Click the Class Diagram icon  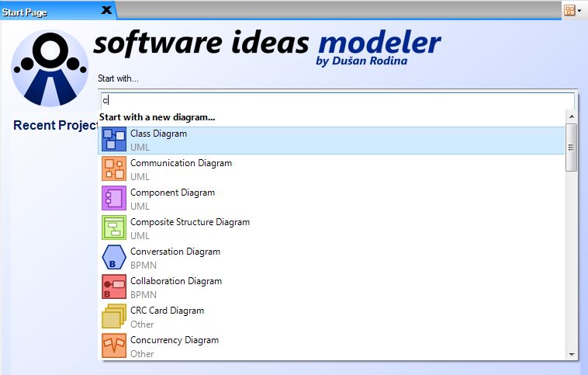tap(114, 139)
